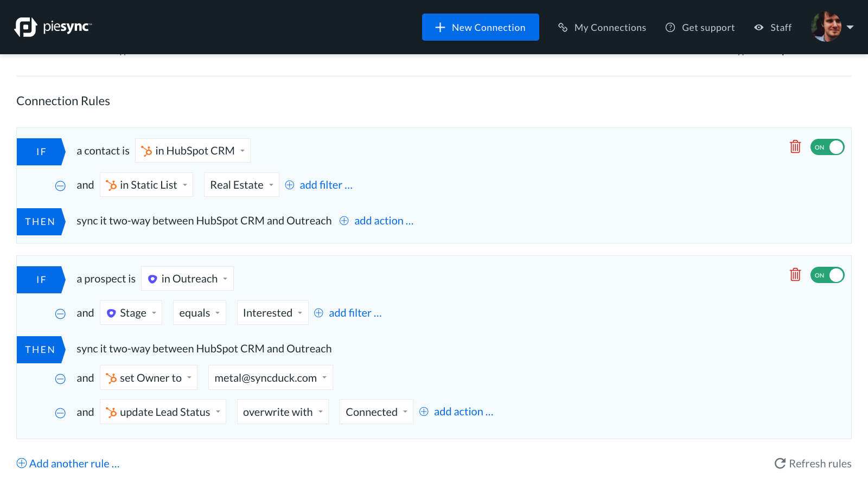Image resolution: width=868 pixels, height=488 pixels.
Task: Delete the Outreach prospect rule
Action: 795,275
